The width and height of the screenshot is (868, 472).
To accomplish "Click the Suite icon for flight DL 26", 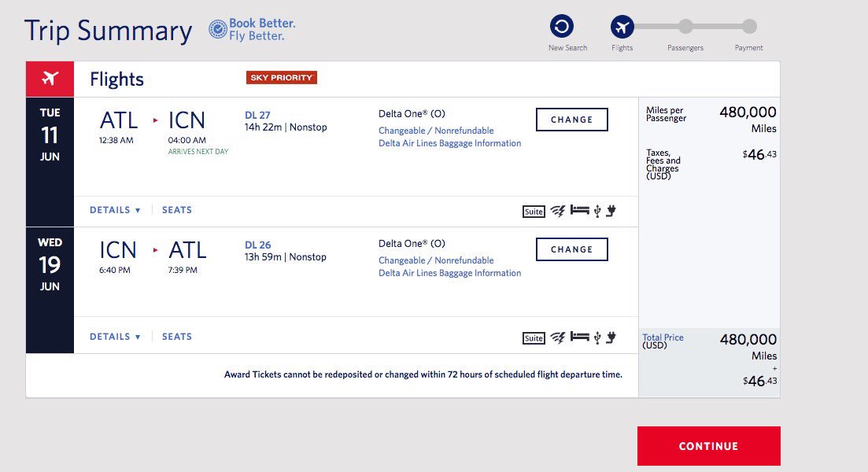I will point(534,338).
